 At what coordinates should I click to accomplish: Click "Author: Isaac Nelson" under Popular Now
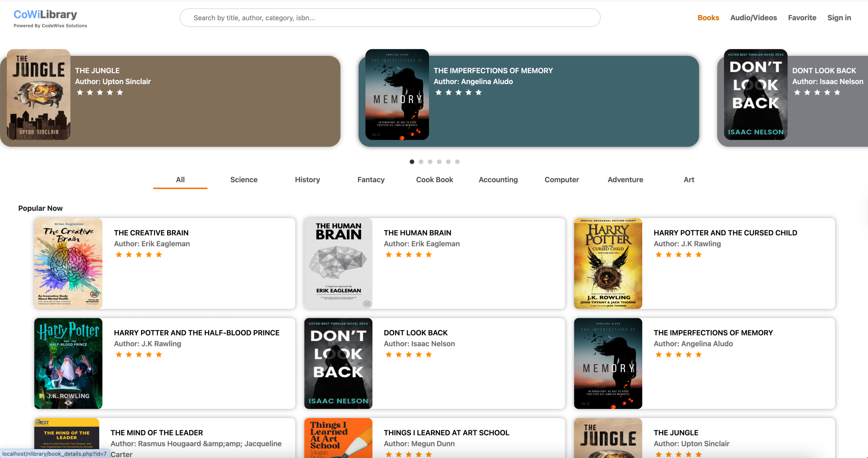click(x=419, y=344)
